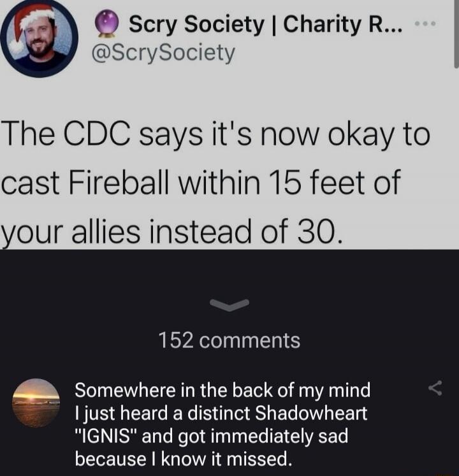459x476 pixels.
Task: Click the 152 comments label
Action: click(229, 340)
